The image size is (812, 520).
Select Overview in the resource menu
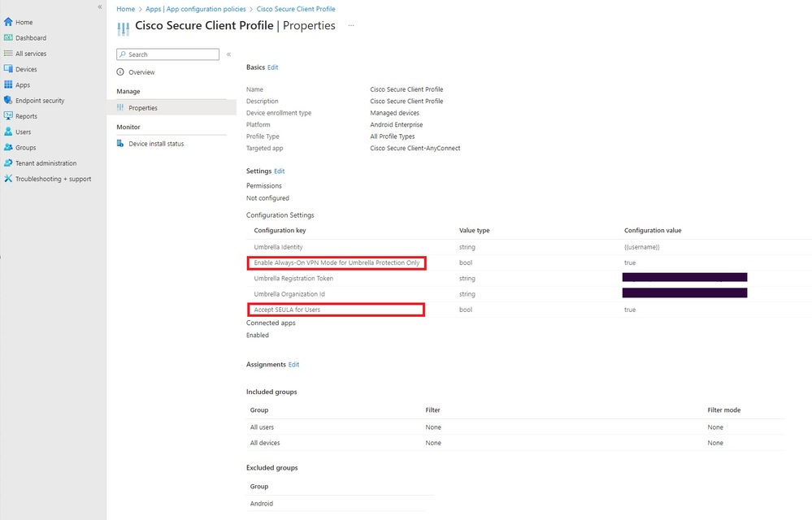[141, 72]
